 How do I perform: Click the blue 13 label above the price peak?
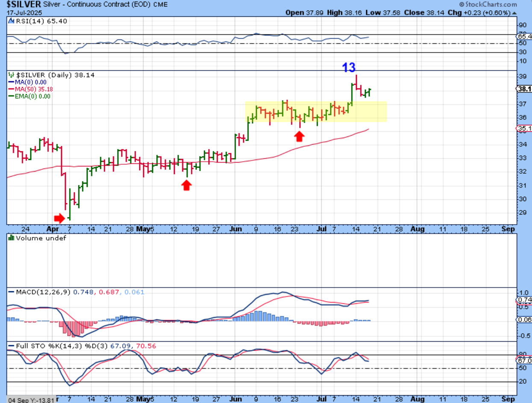tap(349, 67)
